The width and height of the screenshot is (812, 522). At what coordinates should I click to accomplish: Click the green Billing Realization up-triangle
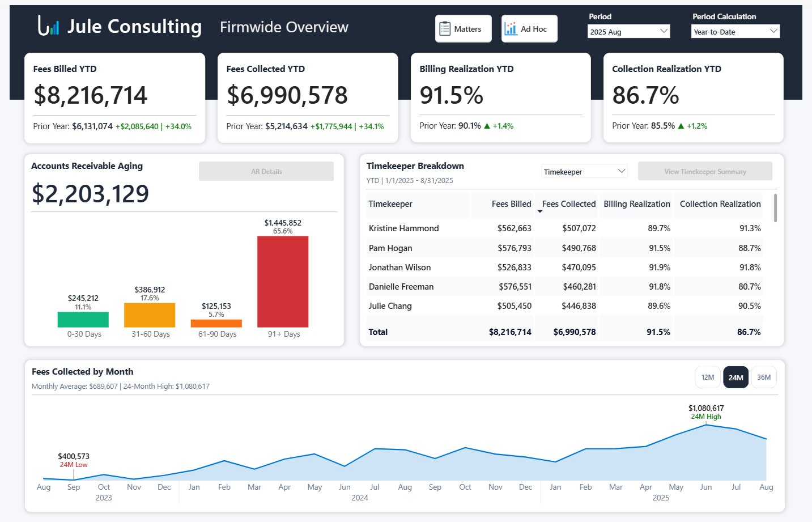pyautogui.click(x=487, y=126)
